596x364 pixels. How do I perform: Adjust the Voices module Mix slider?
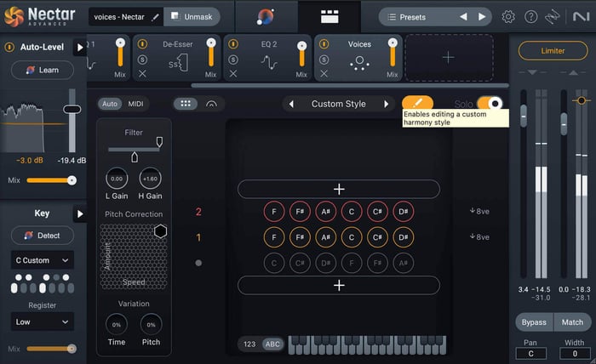point(393,52)
